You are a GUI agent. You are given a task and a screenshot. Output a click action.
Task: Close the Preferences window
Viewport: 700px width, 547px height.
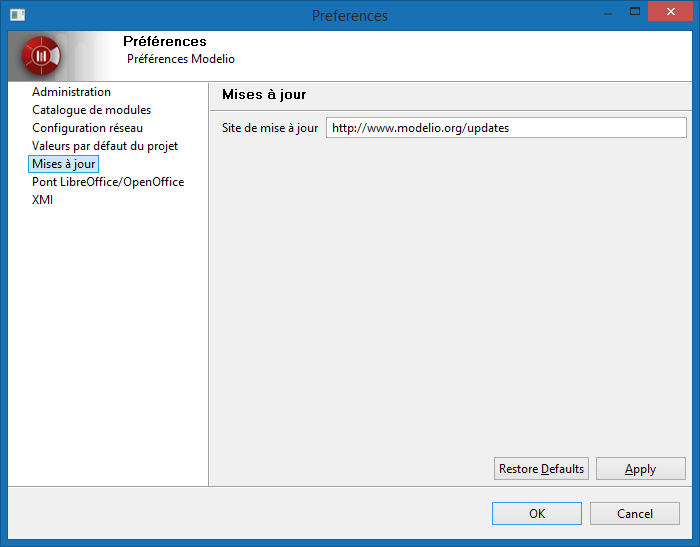[x=670, y=12]
